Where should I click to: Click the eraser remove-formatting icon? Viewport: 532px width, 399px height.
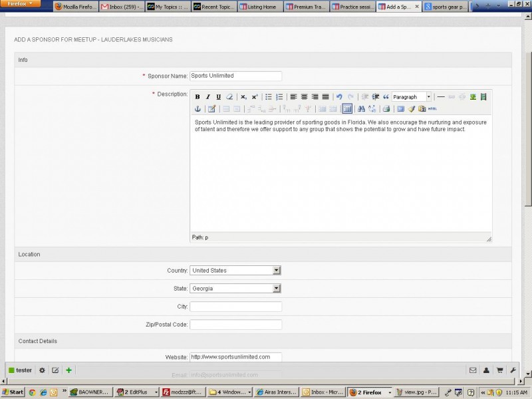(229, 97)
